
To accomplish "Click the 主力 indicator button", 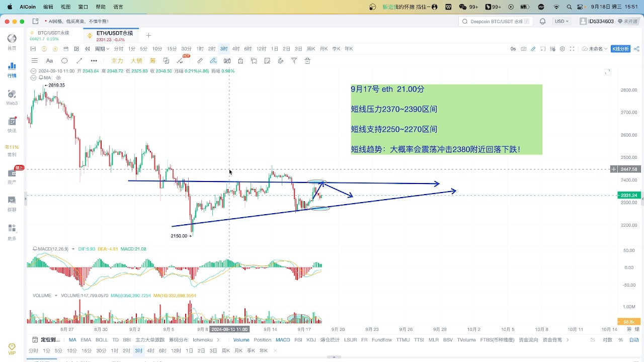I will pyautogui.click(x=117, y=61).
